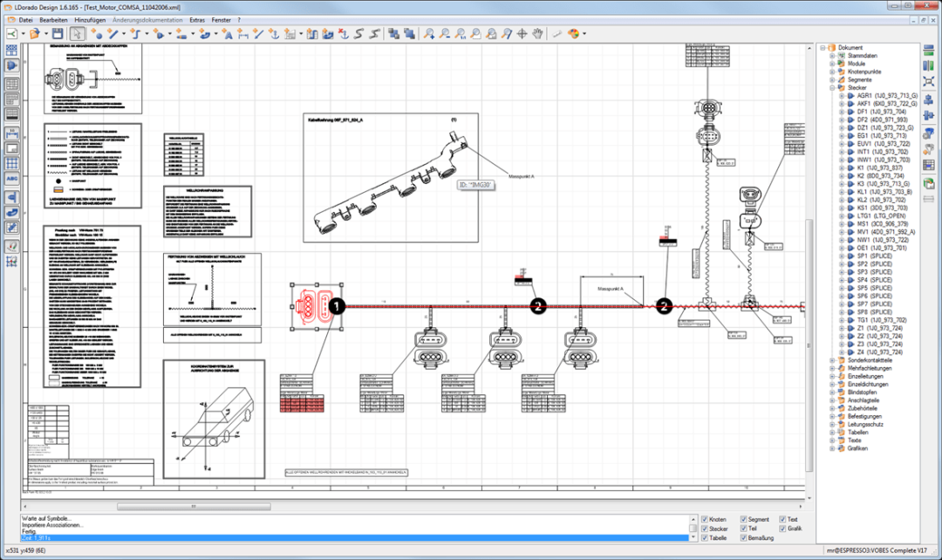Open the Bearbeiten menu
942x560 pixels.
[54, 19]
